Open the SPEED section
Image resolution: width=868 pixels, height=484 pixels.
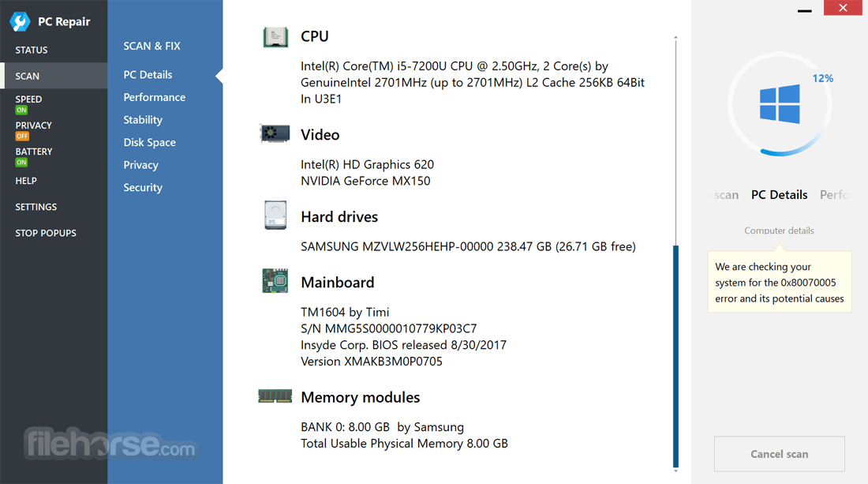[x=28, y=99]
